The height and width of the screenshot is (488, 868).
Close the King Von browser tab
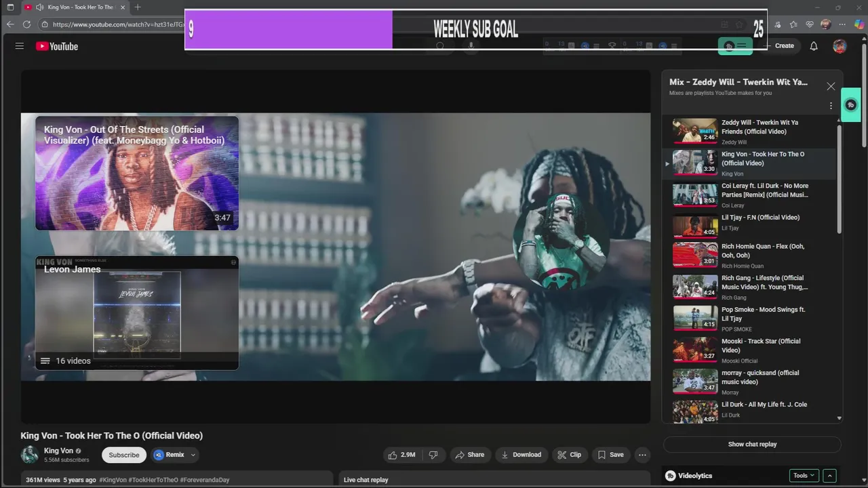(122, 7)
